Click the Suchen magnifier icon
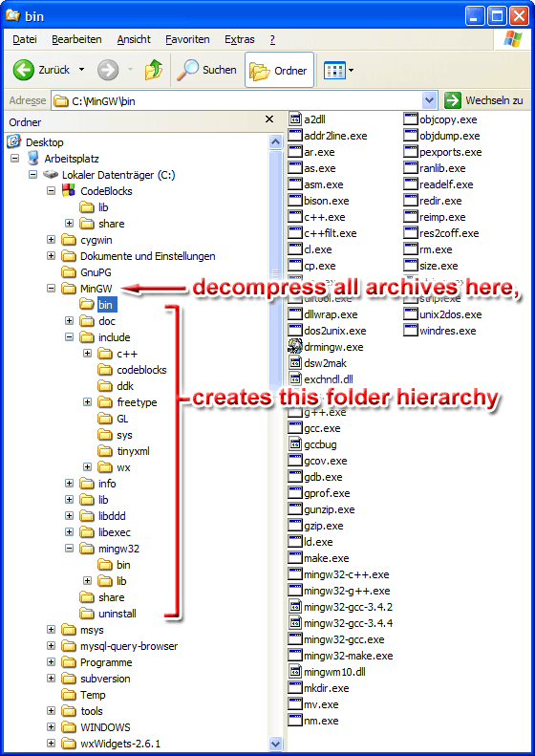 (x=187, y=71)
